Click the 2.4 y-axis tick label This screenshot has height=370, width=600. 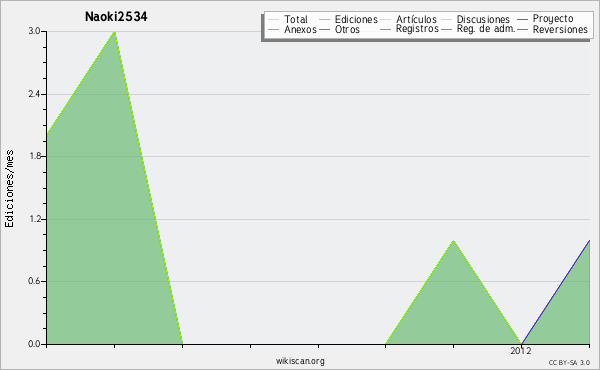[34, 94]
